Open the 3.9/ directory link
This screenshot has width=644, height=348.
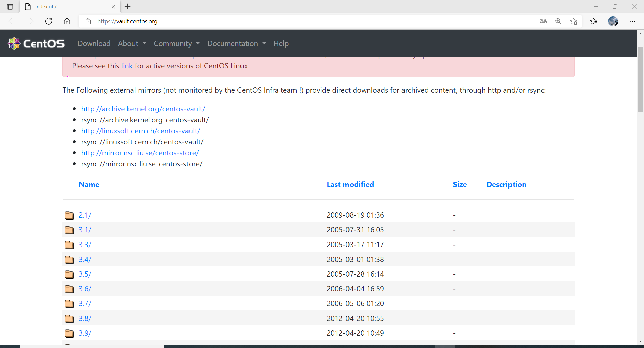(x=85, y=333)
